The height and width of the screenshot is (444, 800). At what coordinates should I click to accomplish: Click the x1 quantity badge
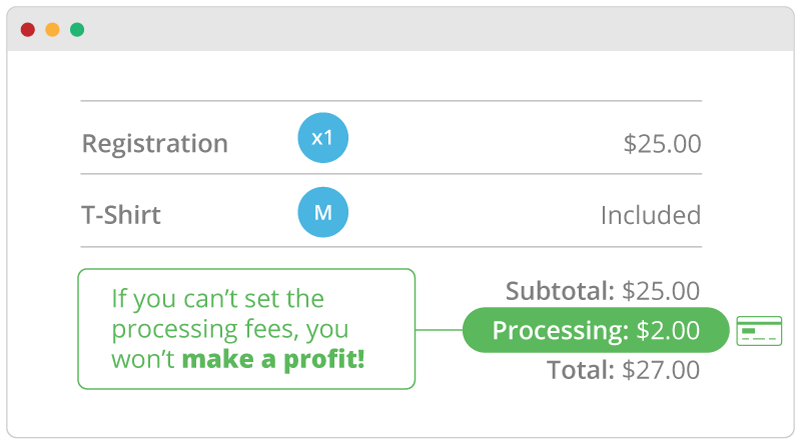click(323, 138)
